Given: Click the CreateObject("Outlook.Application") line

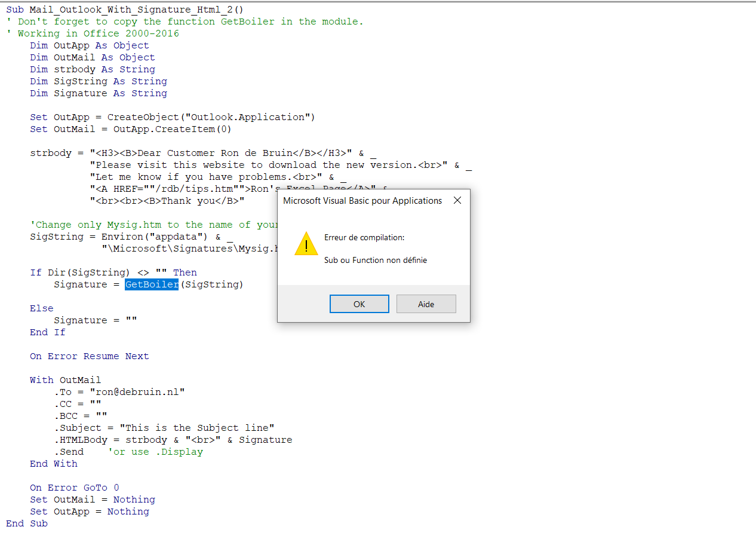Looking at the screenshot, I should (x=173, y=117).
